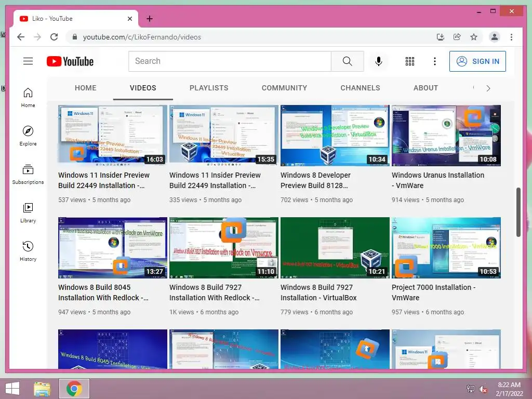Open bottom-row Windows 11 thumbnail
This screenshot has width=532, height=399.
tap(446, 349)
